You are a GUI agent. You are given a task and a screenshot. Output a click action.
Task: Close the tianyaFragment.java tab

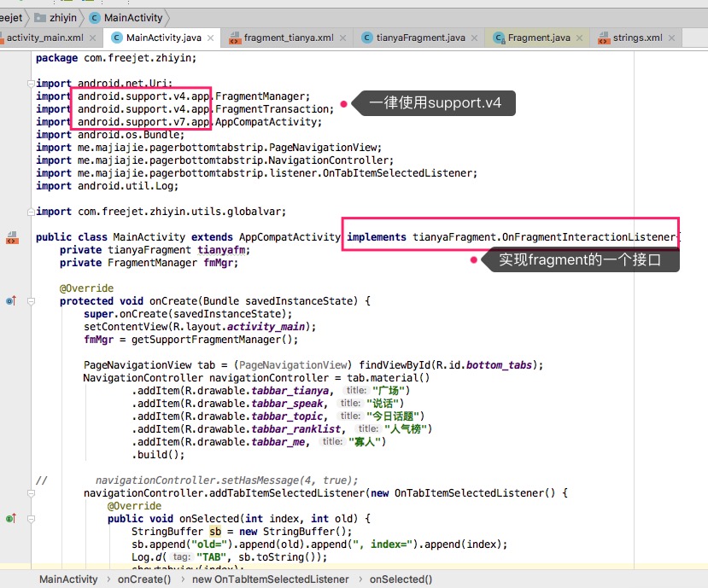[x=474, y=38]
